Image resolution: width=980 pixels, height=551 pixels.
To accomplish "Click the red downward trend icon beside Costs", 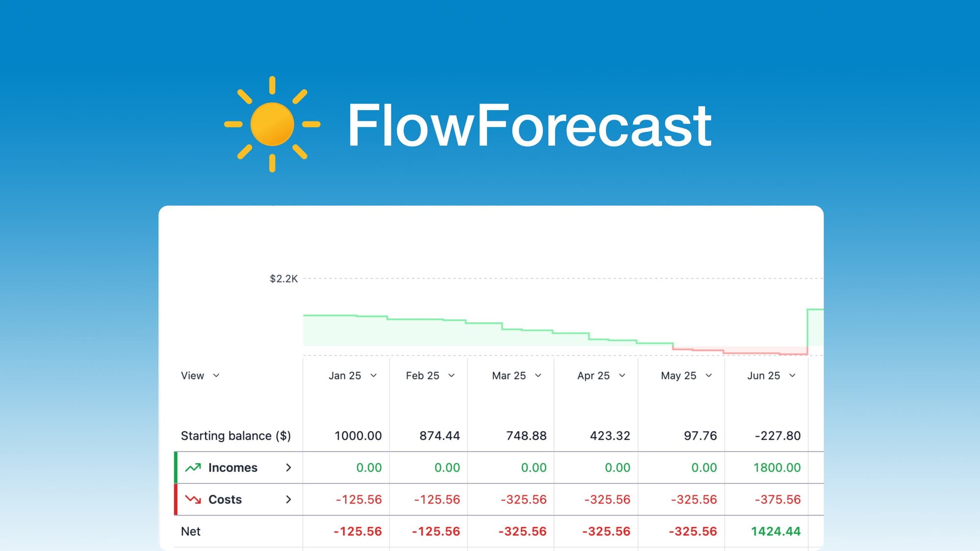I will (x=193, y=500).
